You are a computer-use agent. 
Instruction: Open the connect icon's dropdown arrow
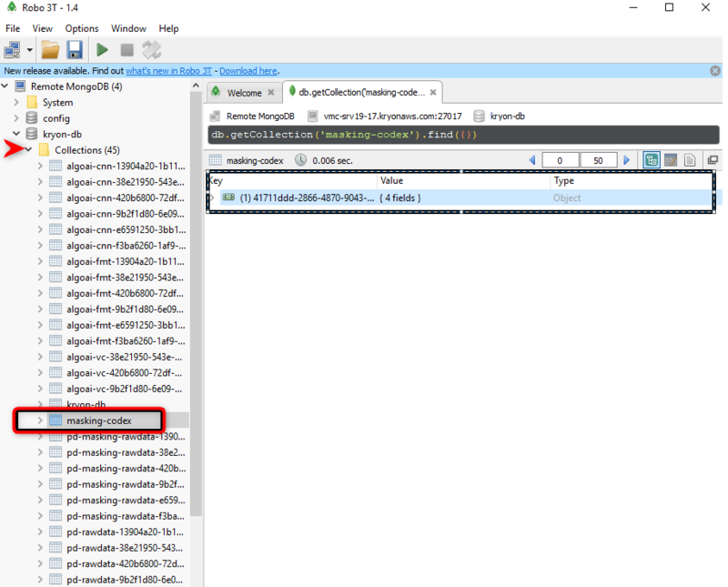pos(30,50)
